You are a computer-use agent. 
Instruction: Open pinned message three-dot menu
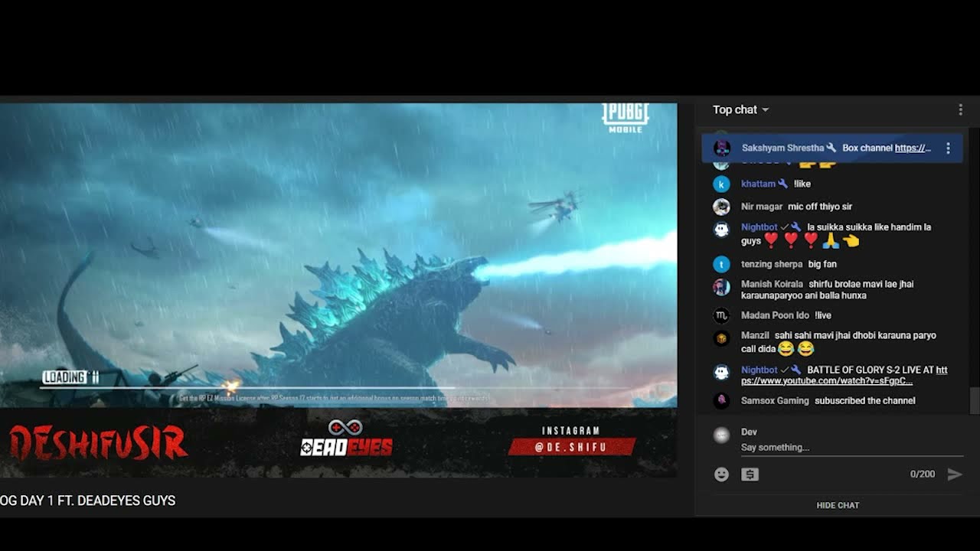(x=948, y=148)
